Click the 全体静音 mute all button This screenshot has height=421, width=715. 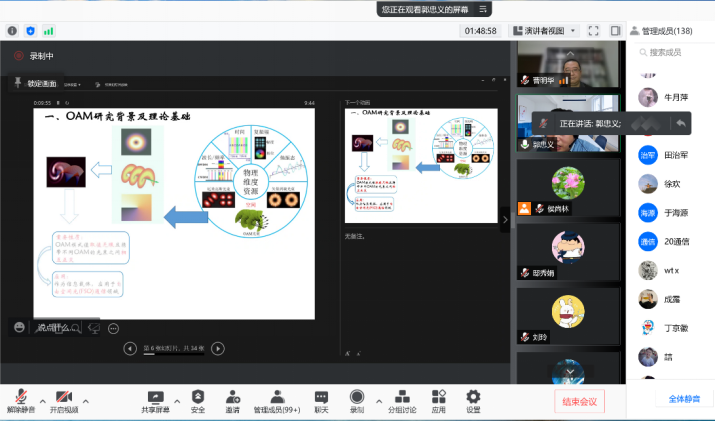[x=684, y=399]
